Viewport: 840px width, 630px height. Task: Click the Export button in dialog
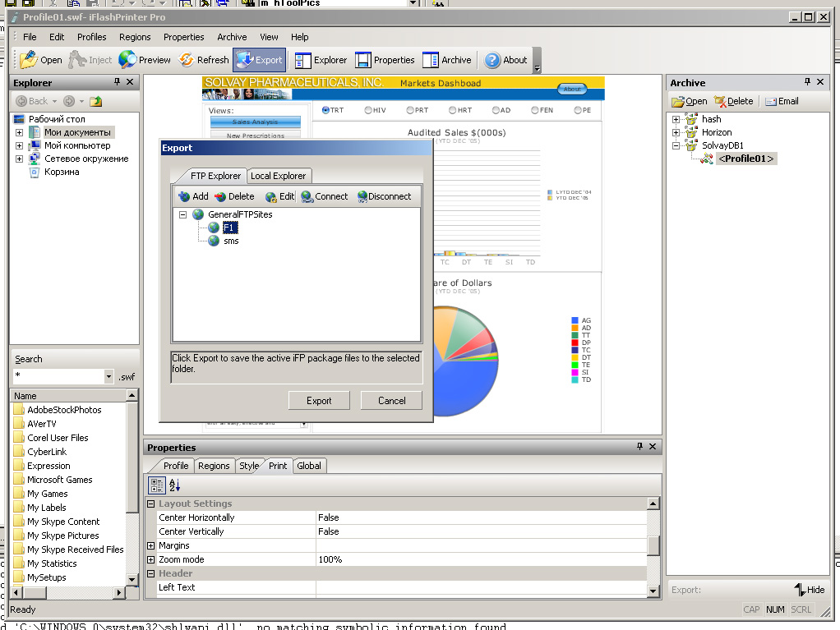click(x=319, y=400)
